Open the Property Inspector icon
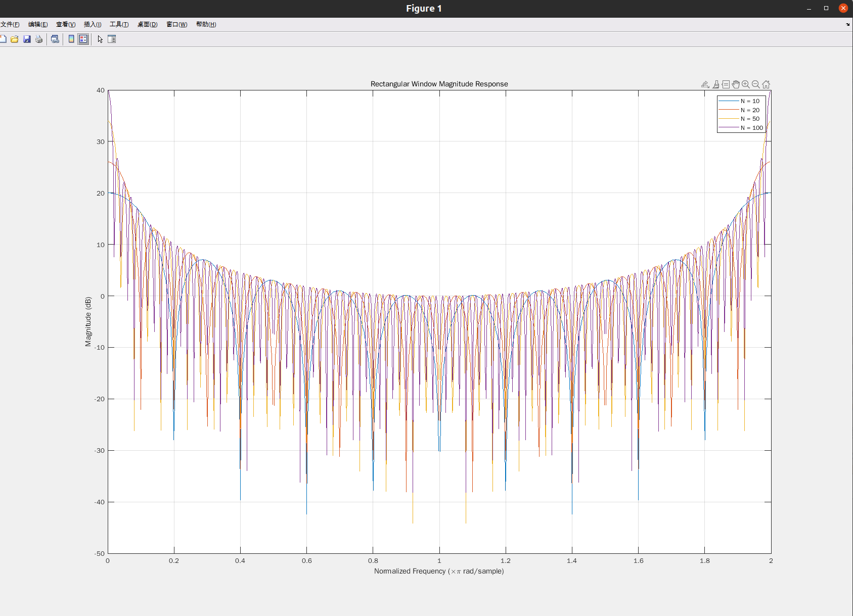Viewport: 853px width, 616px height. pyautogui.click(x=112, y=39)
